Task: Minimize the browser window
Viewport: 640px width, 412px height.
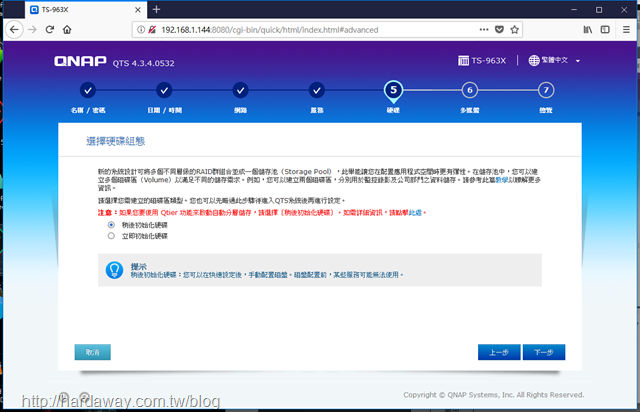Action: point(574,9)
